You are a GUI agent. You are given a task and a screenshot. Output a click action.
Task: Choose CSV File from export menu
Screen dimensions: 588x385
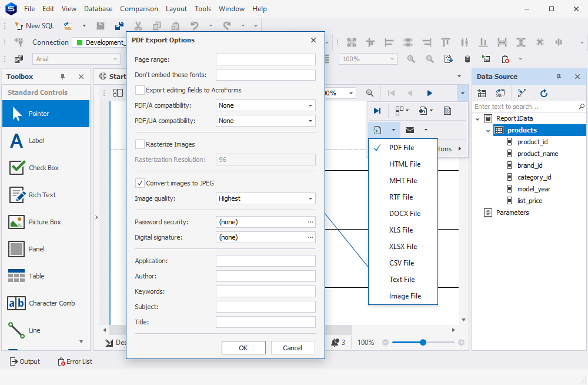tap(403, 263)
